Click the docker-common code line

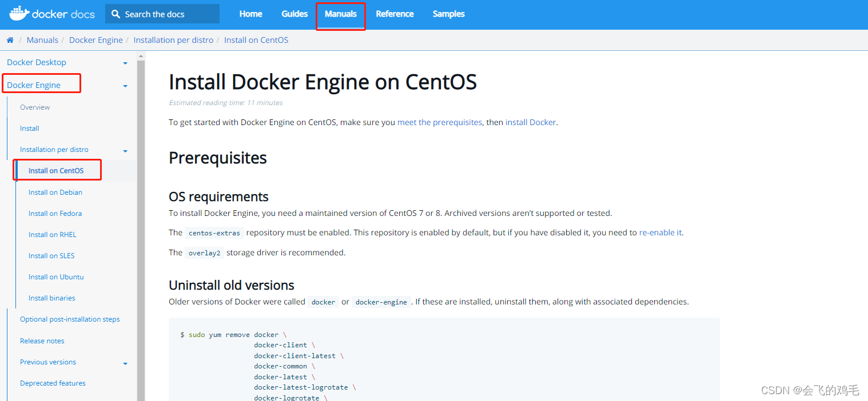[x=284, y=366]
